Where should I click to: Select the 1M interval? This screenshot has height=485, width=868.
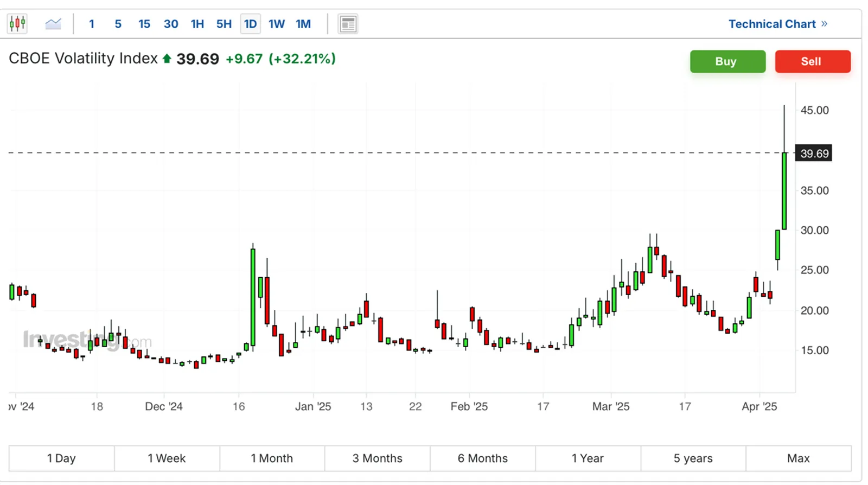[x=303, y=24]
